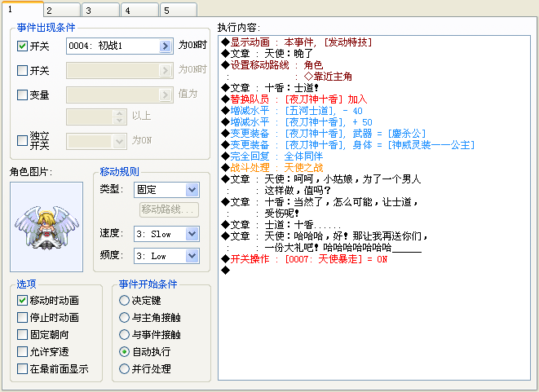
Task: Enable the 变量 condition checkbox
Action: point(22,95)
